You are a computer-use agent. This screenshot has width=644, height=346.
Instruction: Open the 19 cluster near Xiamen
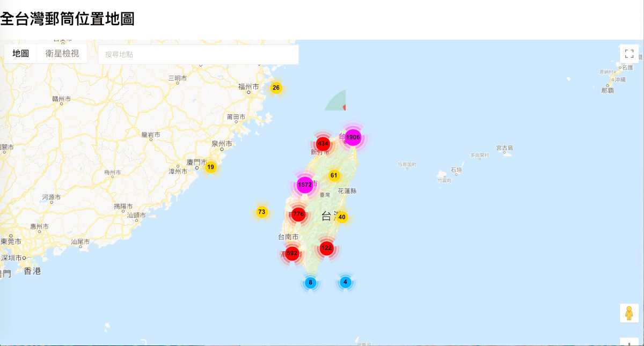point(211,167)
